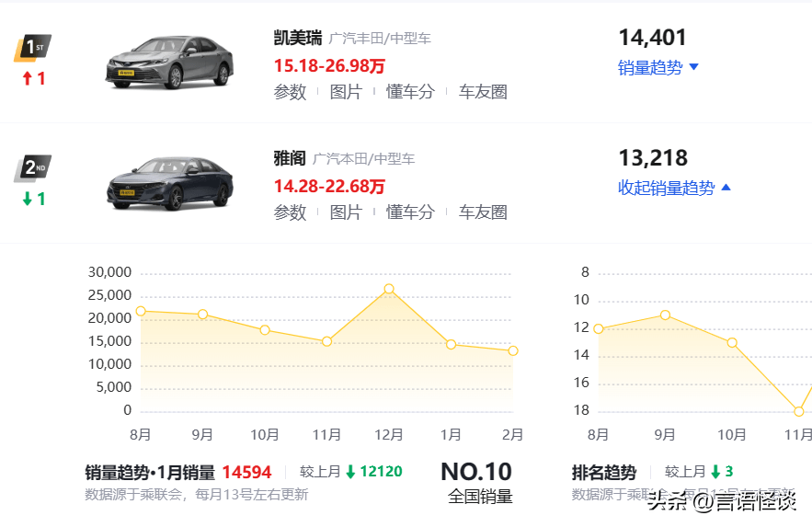Image resolution: width=812 pixels, height=527 pixels.
Task: Open 车友圈 link for 雅阁
Action: point(483,212)
